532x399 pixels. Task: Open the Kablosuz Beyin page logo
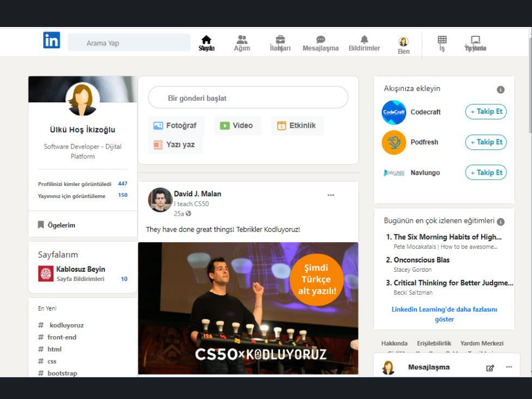46,274
